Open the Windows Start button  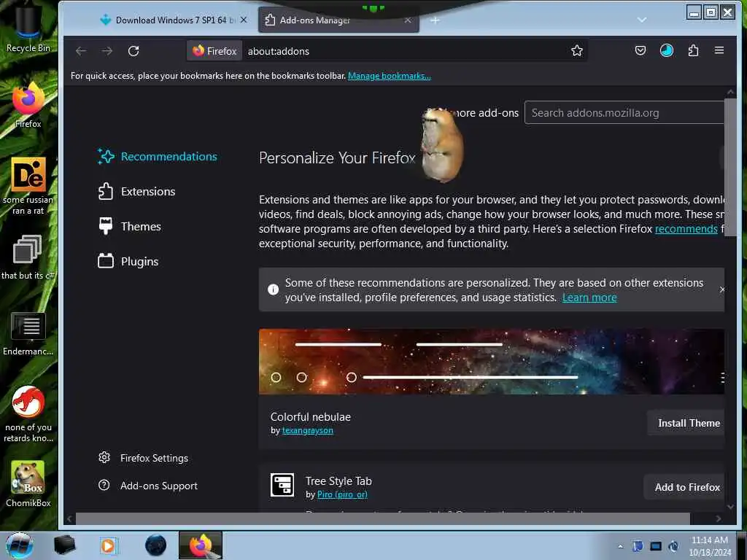[x=20, y=545]
